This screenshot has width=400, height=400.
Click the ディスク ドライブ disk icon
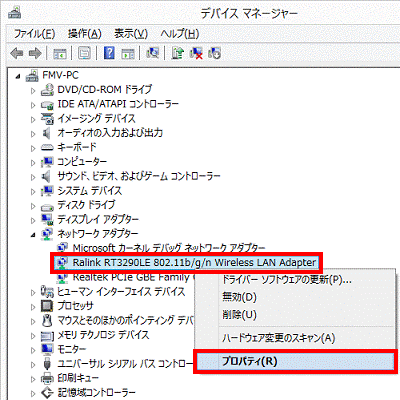47,207
